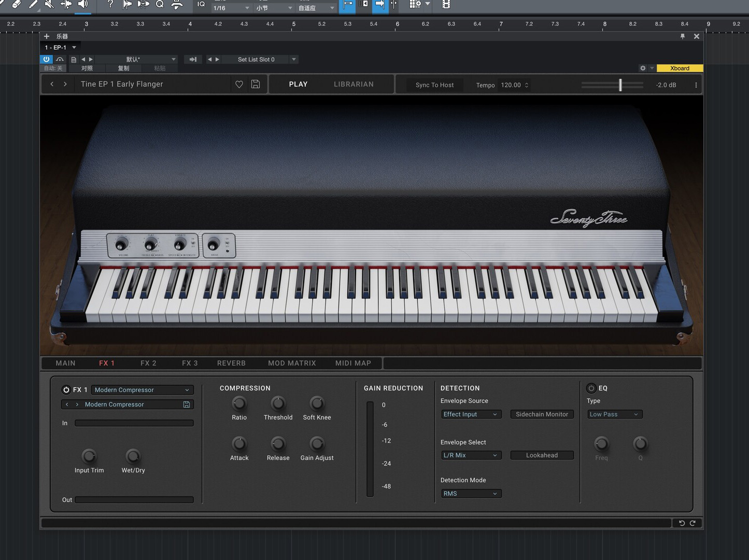
Task: Open the Modern Compressor effect type dropdown
Action: [x=143, y=390]
